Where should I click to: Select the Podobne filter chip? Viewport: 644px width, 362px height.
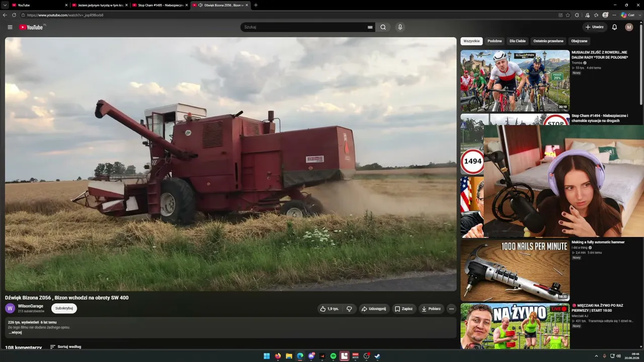pyautogui.click(x=495, y=41)
